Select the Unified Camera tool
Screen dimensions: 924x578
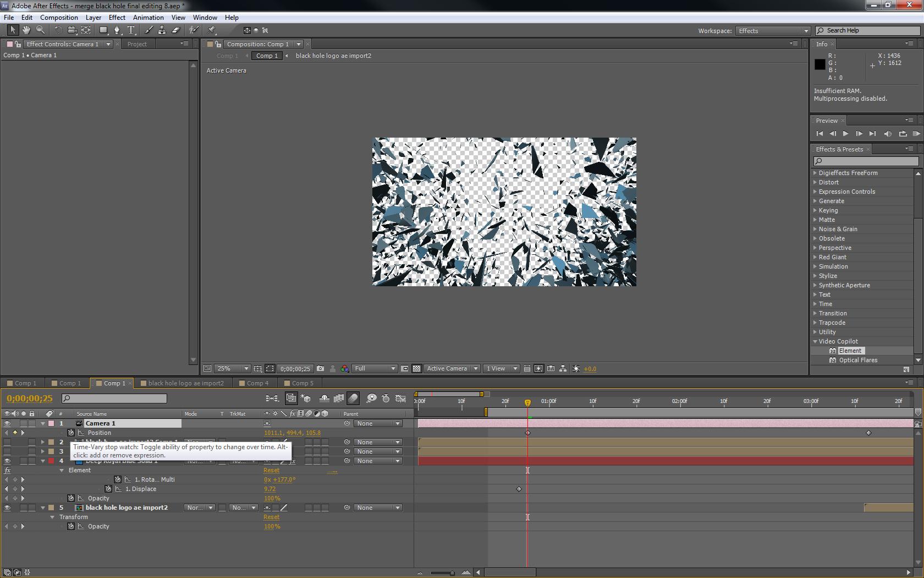(72, 30)
